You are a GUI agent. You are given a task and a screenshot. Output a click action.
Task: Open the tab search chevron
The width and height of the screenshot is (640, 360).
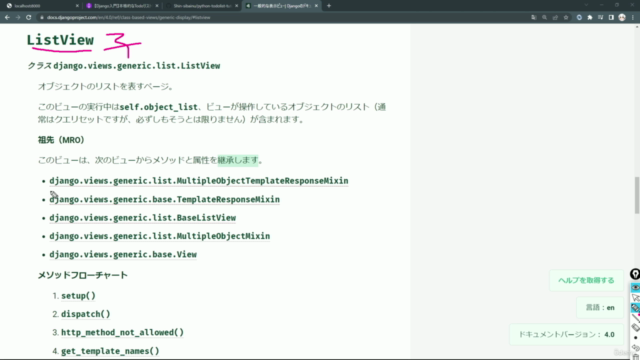(x=586, y=5)
